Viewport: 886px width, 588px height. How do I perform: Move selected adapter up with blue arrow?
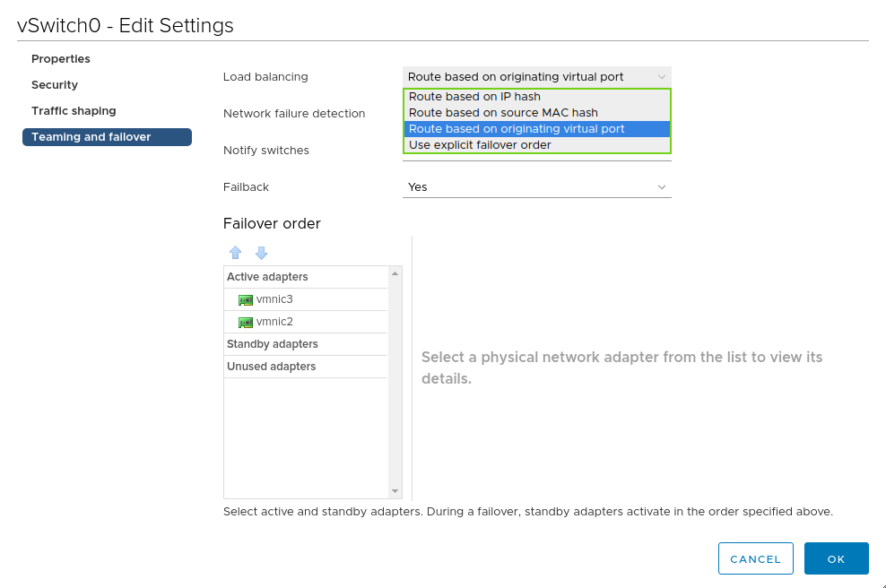[x=235, y=253]
